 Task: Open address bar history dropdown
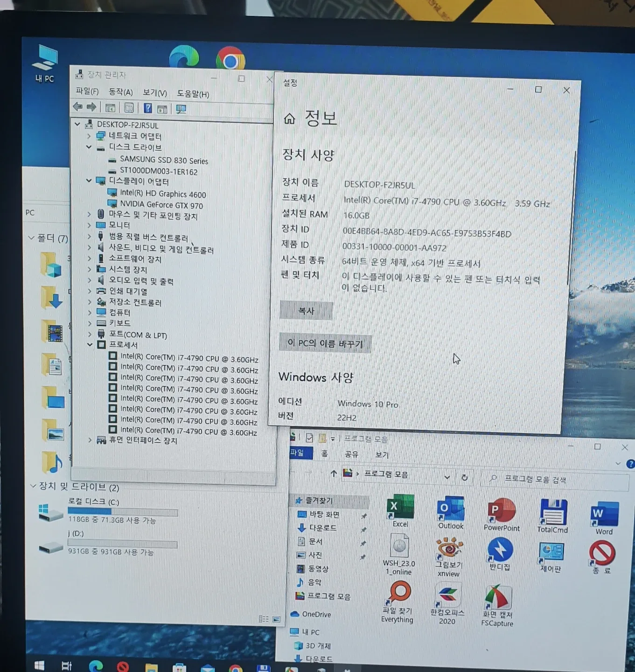(447, 477)
